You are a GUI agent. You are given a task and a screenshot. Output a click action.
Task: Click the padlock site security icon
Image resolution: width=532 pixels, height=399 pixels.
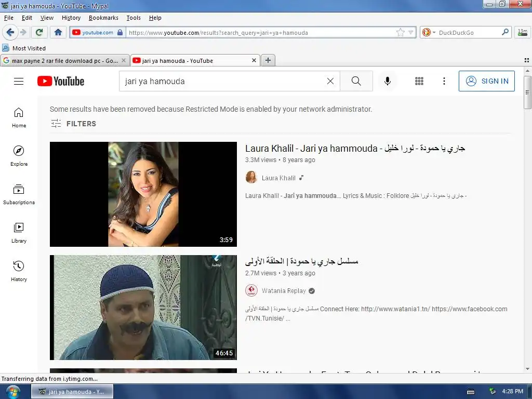coord(120,32)
